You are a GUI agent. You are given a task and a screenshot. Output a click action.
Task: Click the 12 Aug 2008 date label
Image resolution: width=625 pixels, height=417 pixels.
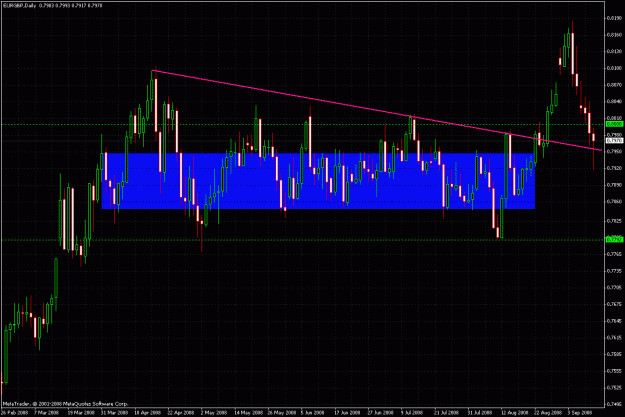[514, 413]
